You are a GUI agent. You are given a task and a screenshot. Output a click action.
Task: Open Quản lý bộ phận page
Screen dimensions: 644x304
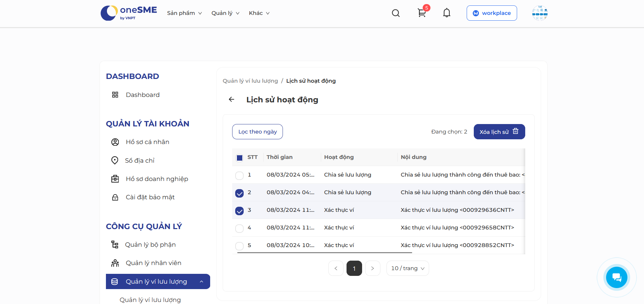[x=150, y=244]
